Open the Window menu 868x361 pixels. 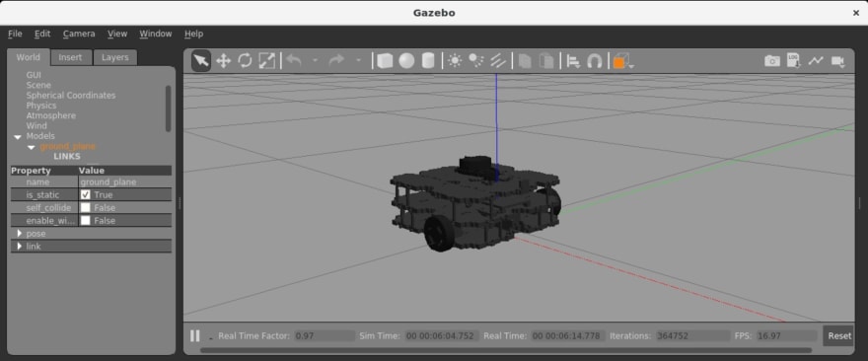156,34
